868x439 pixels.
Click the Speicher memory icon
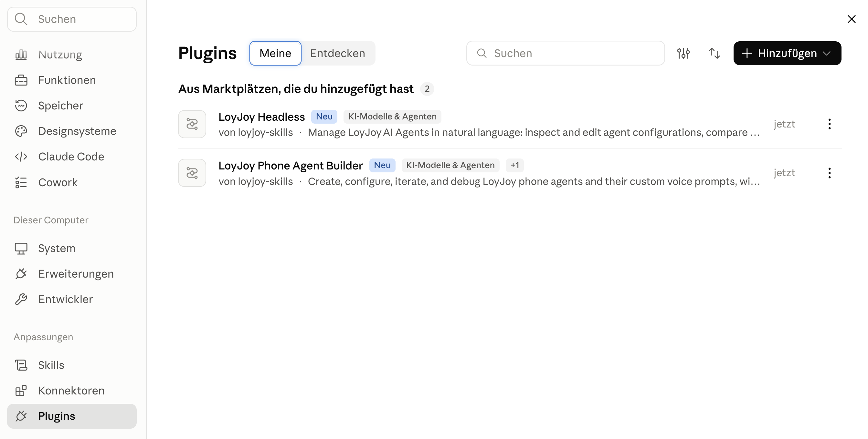[x=21, y=106]
